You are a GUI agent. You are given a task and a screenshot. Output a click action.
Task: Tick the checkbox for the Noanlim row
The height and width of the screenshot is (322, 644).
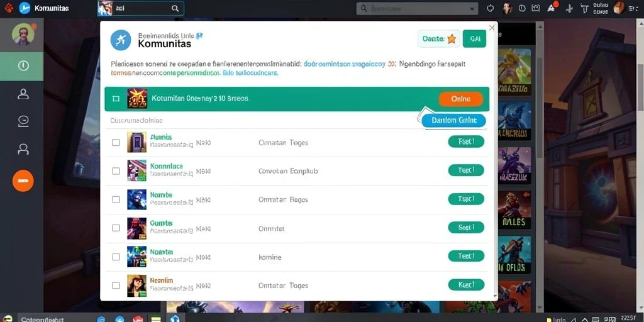click(116, 285)
